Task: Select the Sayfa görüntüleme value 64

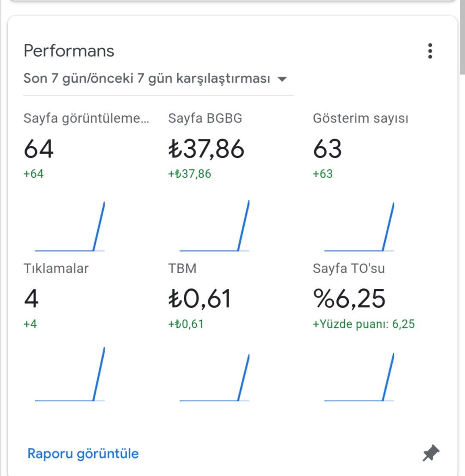Action: click(39, 149)
